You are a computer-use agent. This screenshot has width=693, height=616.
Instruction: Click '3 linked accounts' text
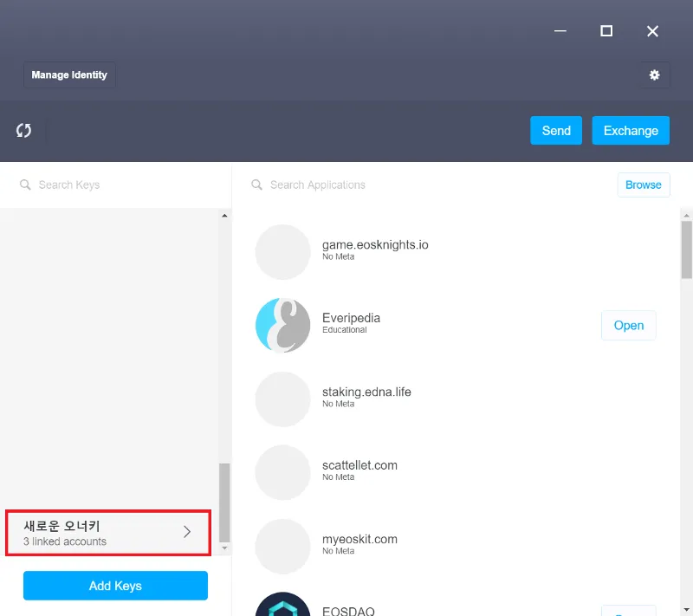(65, 541)
